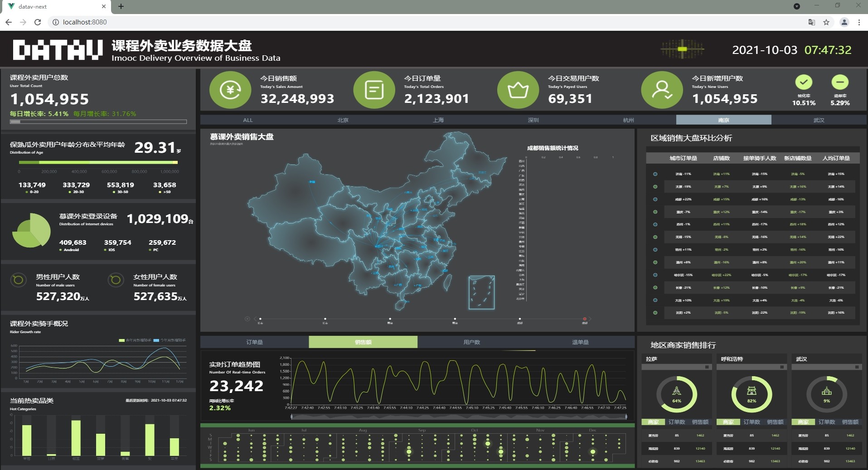Click the green clock time 07:47:32 in header
This screenshot has height=470, width=868.
click(828, 50)
